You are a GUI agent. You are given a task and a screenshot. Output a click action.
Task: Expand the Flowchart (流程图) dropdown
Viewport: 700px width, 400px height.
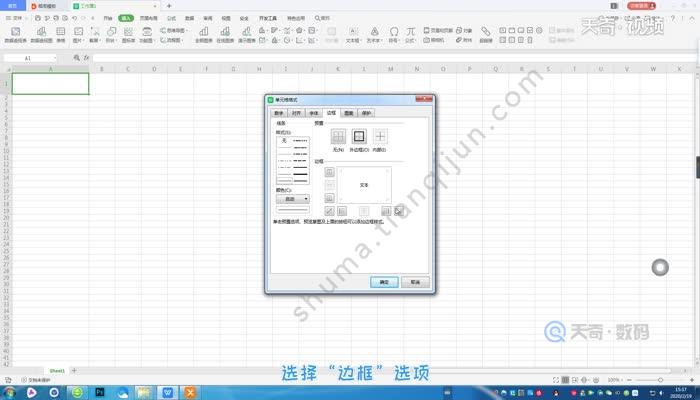click(x=171, y=40)
